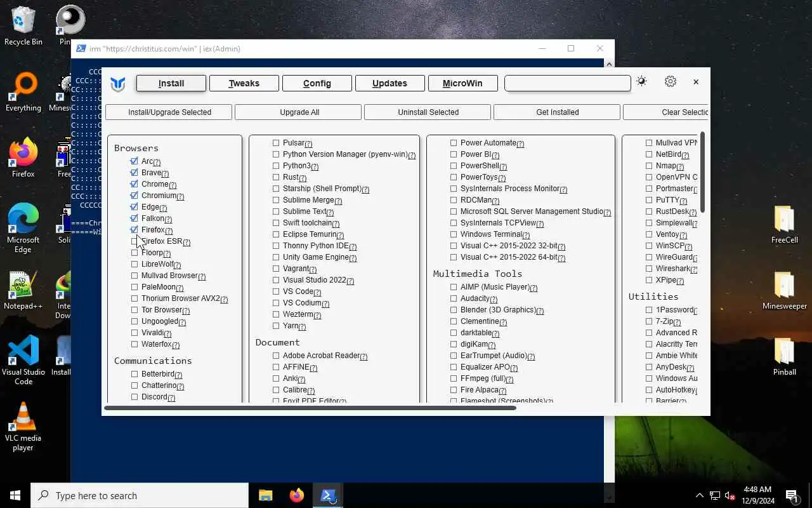The height and width of the screenshot is (508, 812).
Task: Open the settings gear in WinUtil
Action: [x=671, y=81]
